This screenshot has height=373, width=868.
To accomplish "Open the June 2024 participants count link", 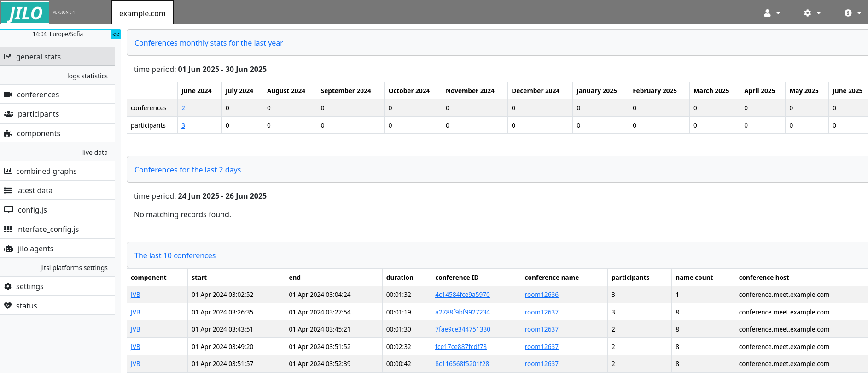I will pos(183,125).
